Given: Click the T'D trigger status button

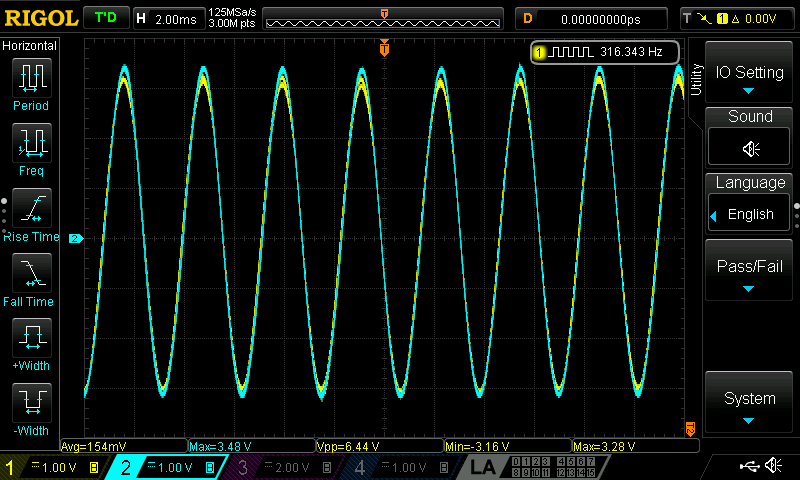Looking at the screenshot, I should [x=105, y=18].
